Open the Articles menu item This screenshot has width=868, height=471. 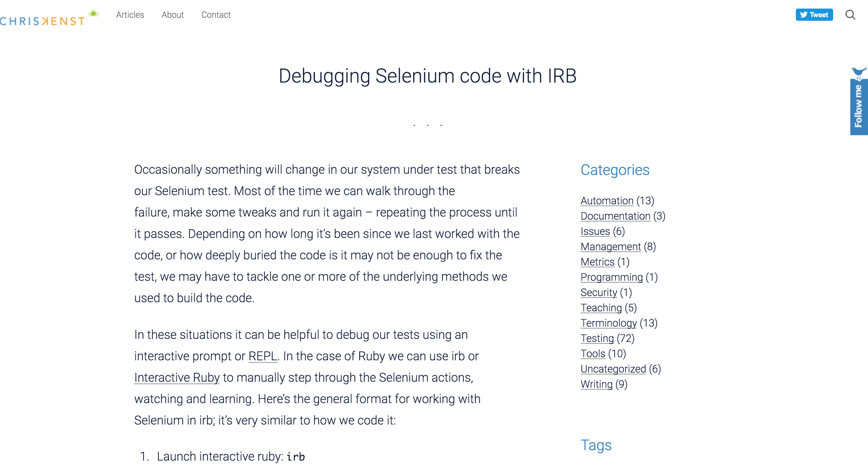pos(130,15)
